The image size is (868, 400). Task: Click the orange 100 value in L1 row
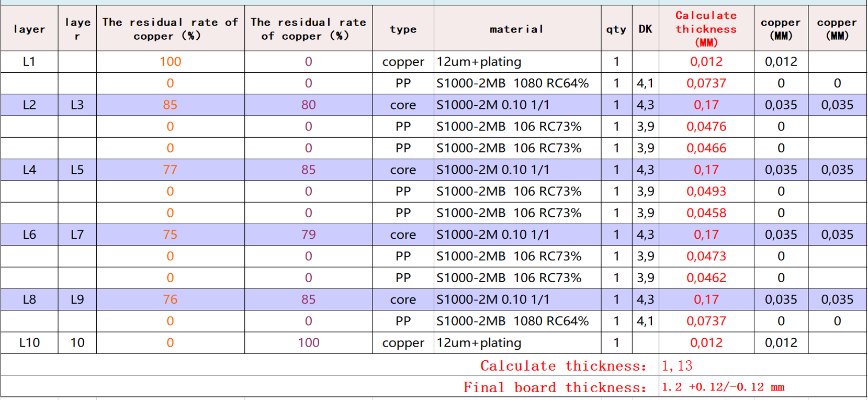point(170,62)
